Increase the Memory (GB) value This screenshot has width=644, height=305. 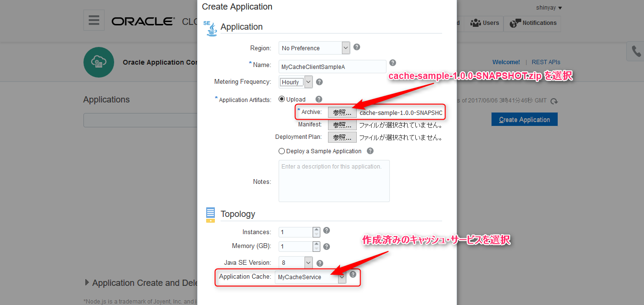[316, 244]
